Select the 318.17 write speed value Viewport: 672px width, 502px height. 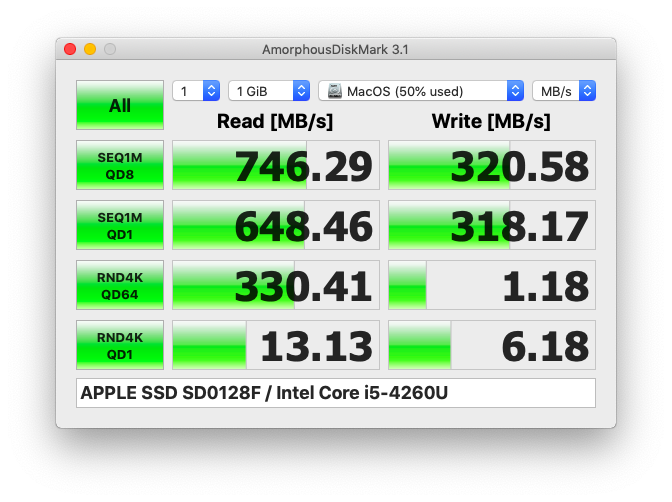pyautogui.click(x=492, y=225)
